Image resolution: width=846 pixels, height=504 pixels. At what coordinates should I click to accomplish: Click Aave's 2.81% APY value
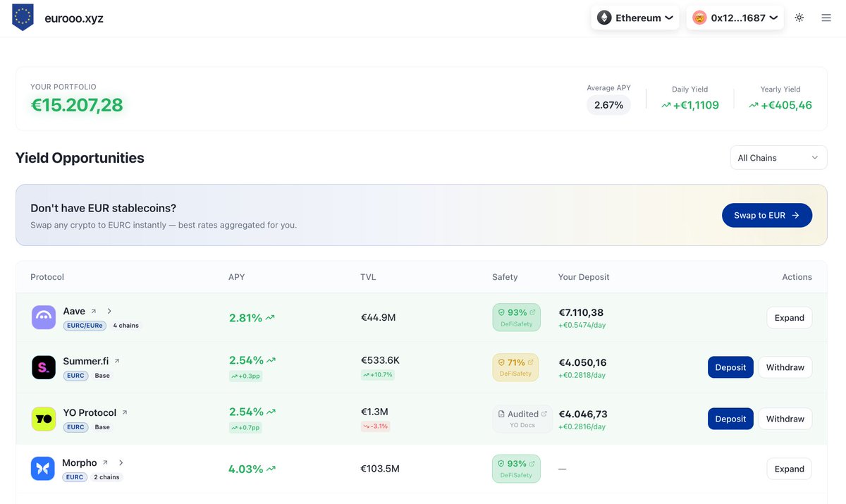pos(245,318)
